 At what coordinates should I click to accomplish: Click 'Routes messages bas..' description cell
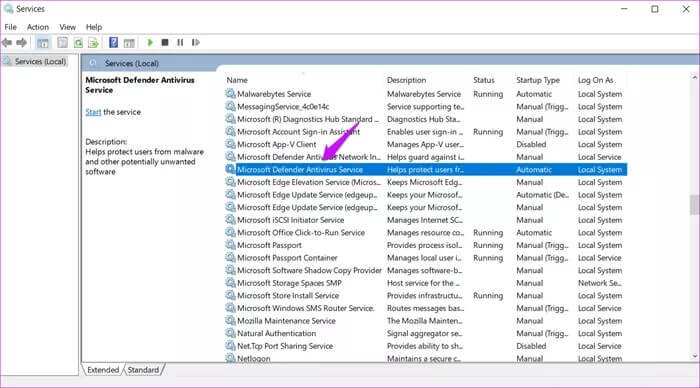pyautogui.click(x=425, y=309)
